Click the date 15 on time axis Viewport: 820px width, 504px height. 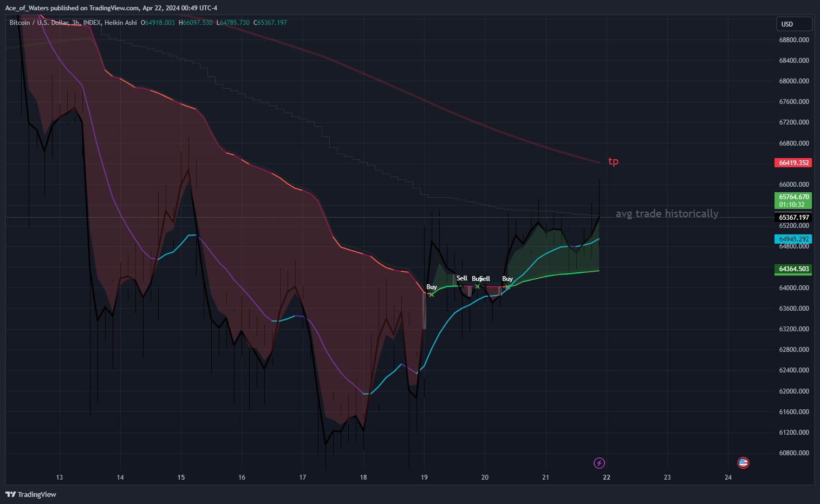point(181,477)
